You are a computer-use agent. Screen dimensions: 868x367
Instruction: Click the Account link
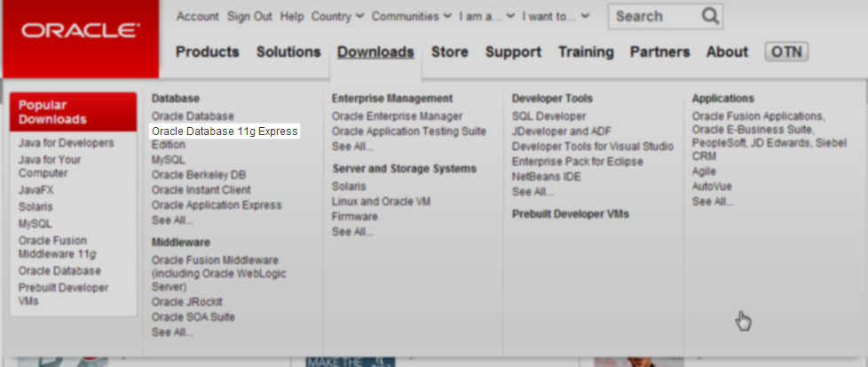coord(198,17)
